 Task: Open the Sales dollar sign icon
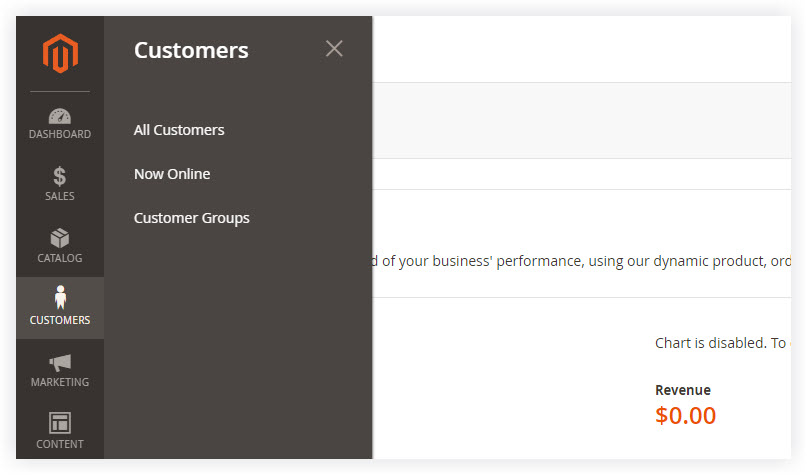tap(60, 176)
